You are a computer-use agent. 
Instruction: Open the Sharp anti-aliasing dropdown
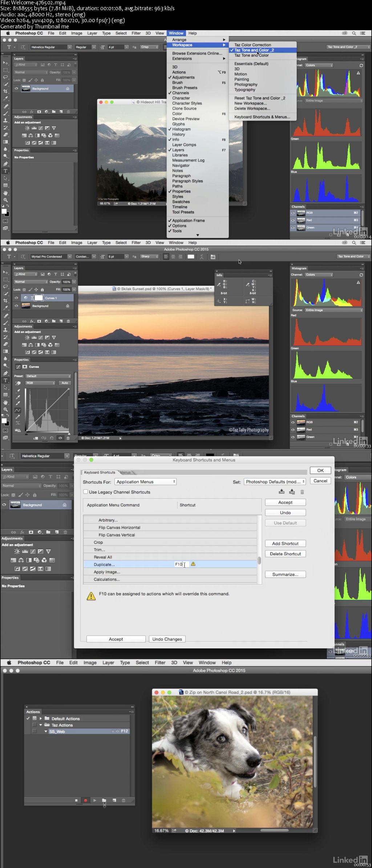pos(149,256)
